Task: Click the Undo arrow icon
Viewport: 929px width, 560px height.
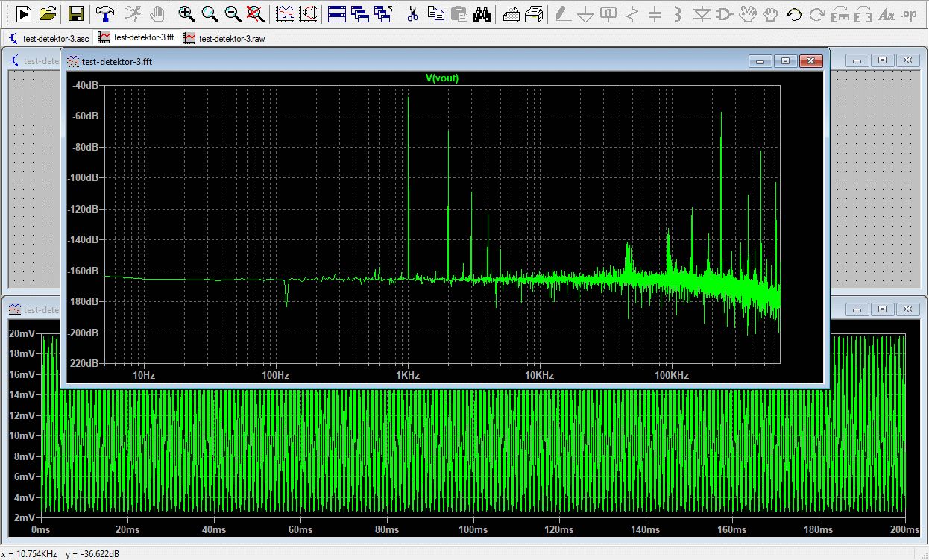Action: pyautogui.click(x=794, y=13)
